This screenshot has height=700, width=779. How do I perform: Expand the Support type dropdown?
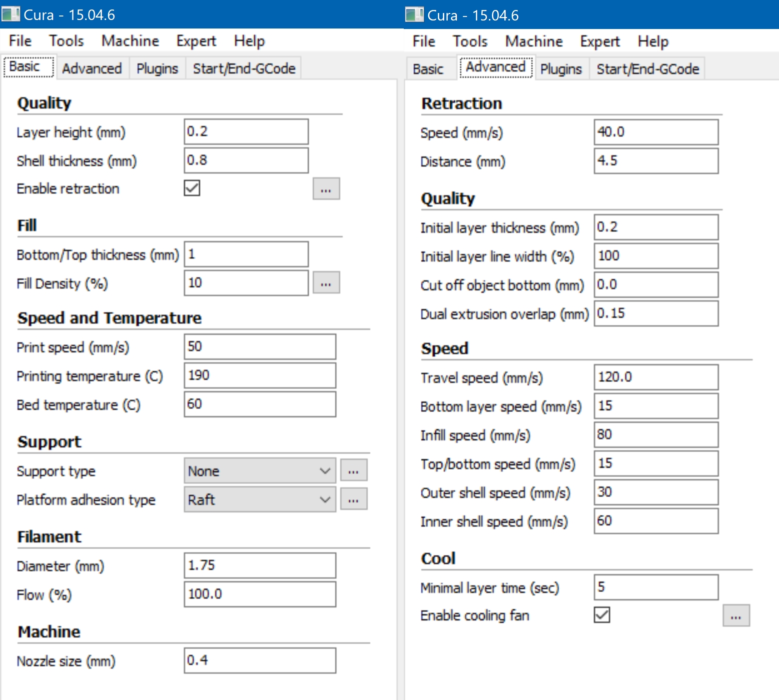[x=260, y=470]
